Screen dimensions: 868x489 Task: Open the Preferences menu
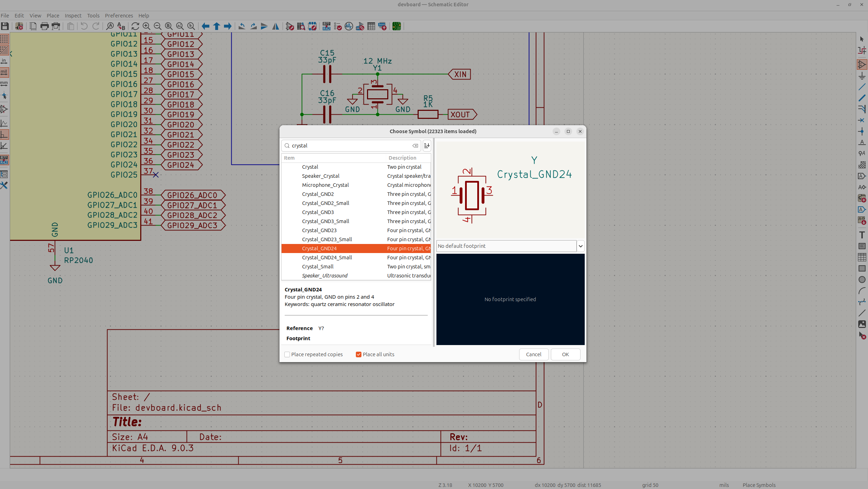(x=119, y=16)
